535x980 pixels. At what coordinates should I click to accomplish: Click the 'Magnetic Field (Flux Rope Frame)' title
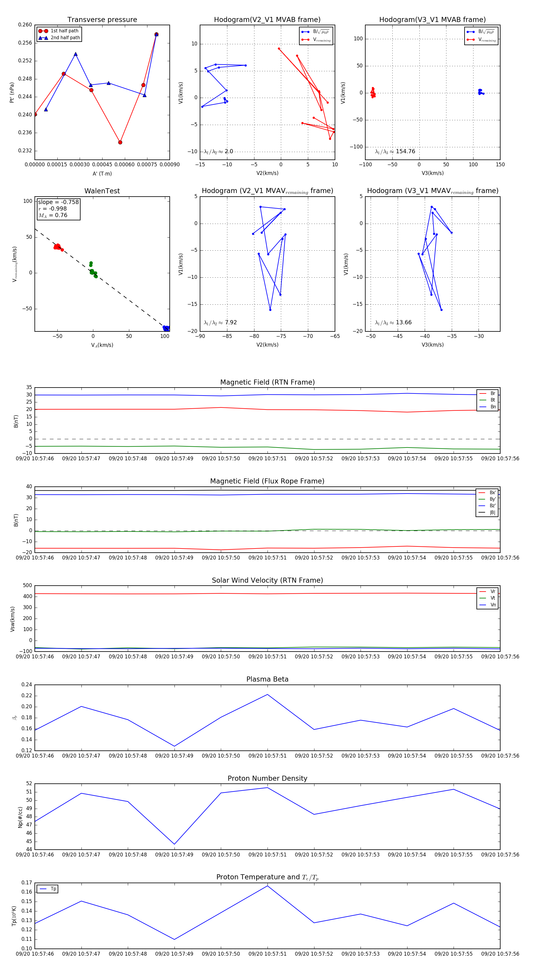click(x=267, y=481)
